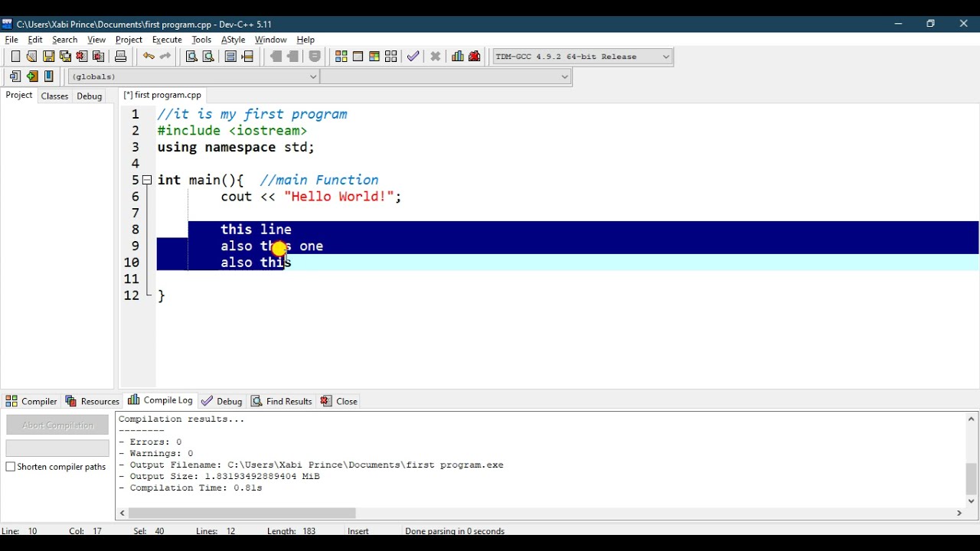Viewport: 980px width, 551px height.
Task: Select the first program.cpp editor tab
Action: [162, 96]
